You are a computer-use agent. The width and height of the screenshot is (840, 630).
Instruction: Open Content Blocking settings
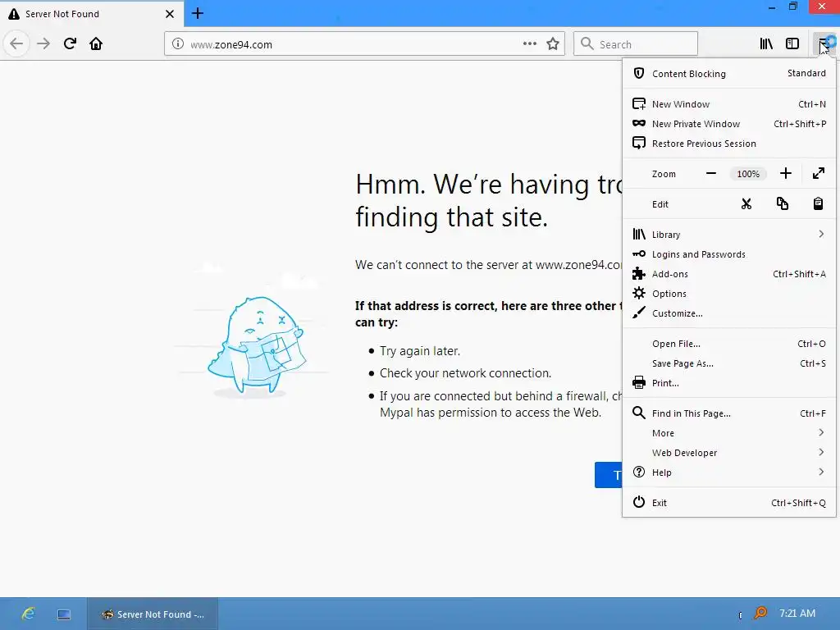pos(729,73)
